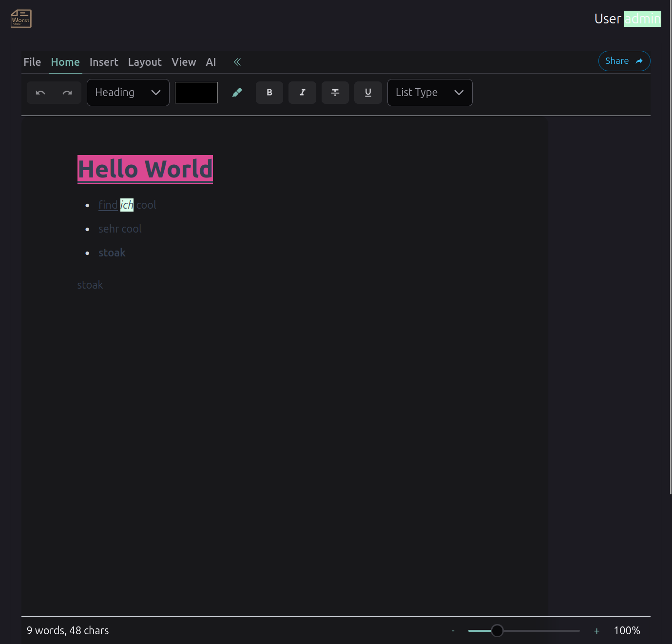Image resolution: width=672 pixels, height=644 pixels.
Task: Click the admin username link
Action: (642, 19)
